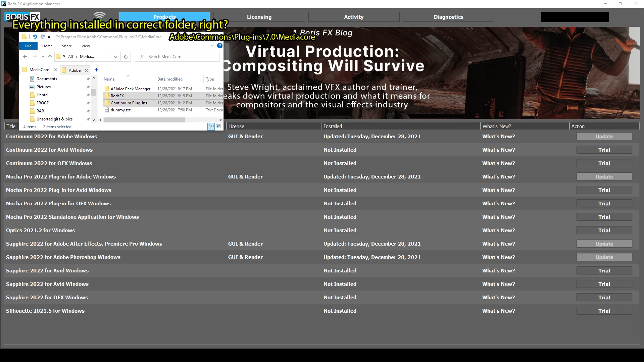Add a new Explorer tab with plus icon
This screenshot has height=362, width=644.
[x=96, y=70]
